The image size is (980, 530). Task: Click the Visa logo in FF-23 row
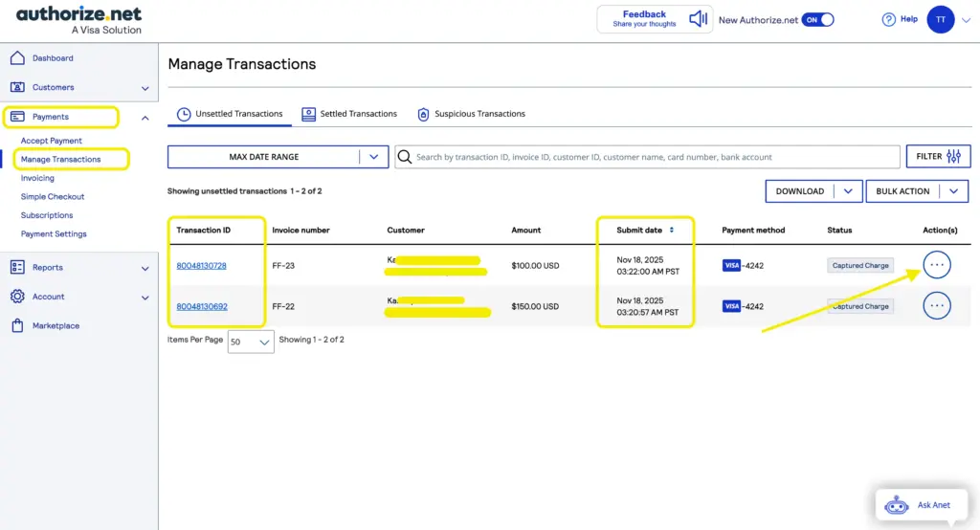[731, 265]
